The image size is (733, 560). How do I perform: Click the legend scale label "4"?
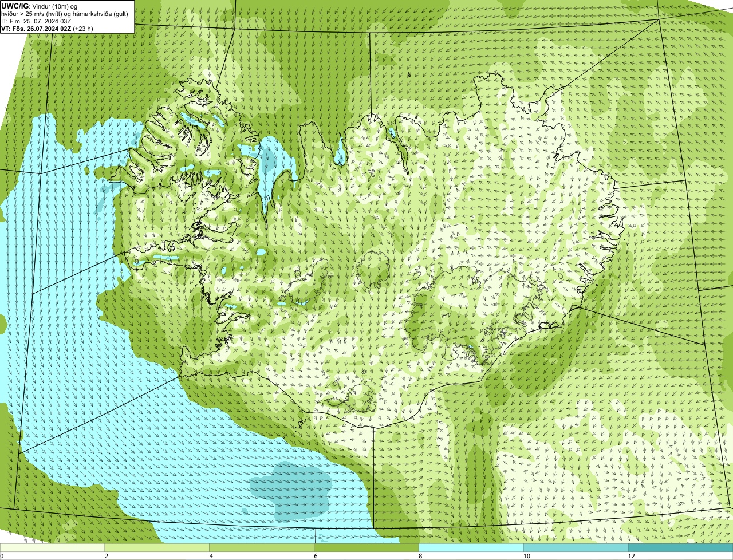(x=211, y=556)
